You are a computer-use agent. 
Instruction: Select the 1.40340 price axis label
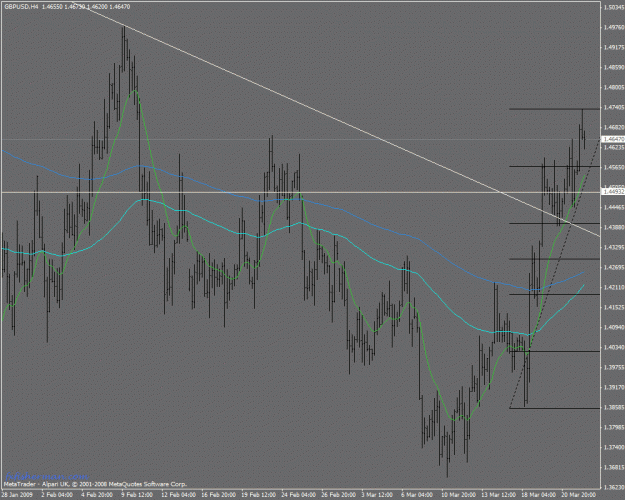[614, 347]
